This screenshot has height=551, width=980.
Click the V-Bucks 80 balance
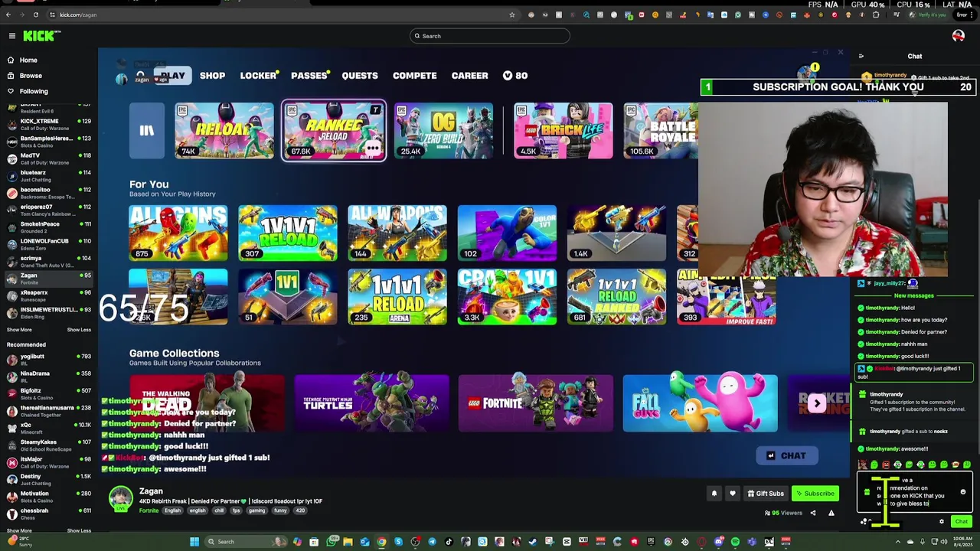click(x=515, y=76)
